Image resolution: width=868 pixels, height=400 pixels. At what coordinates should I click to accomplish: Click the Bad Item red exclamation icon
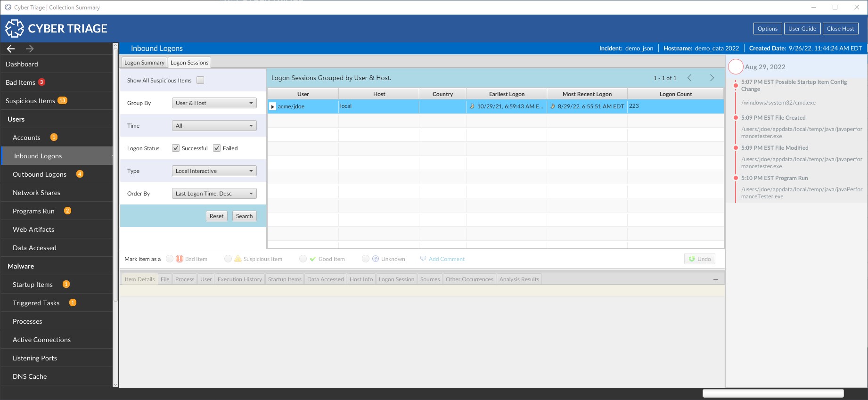pyautogui.click(x=180, y=259)
